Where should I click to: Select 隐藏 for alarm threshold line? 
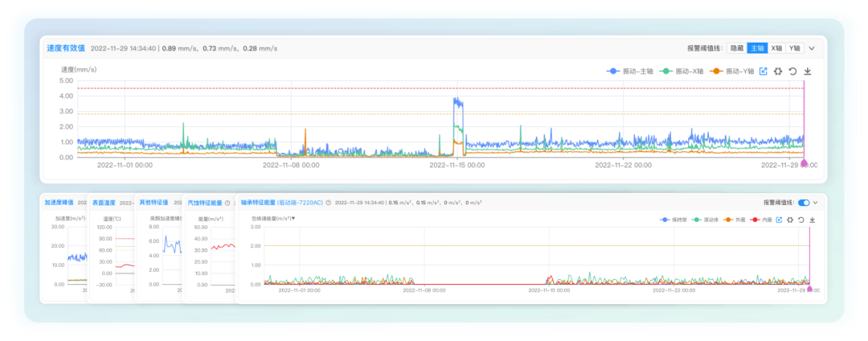[x=737, y=48]
